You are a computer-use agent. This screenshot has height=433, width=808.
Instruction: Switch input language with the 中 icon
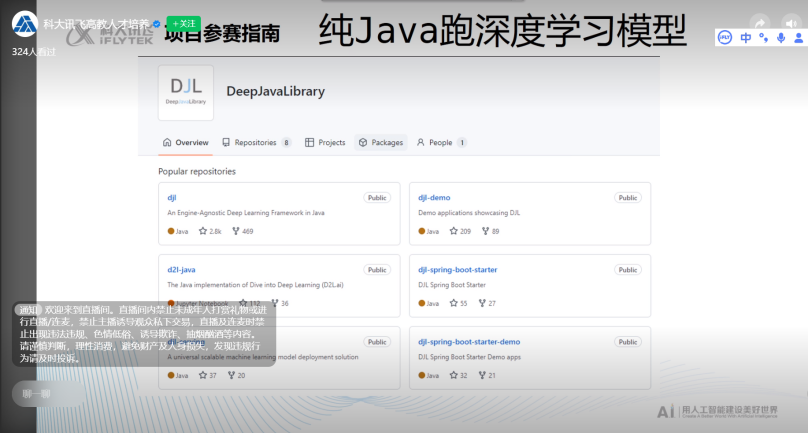[746, 38]
